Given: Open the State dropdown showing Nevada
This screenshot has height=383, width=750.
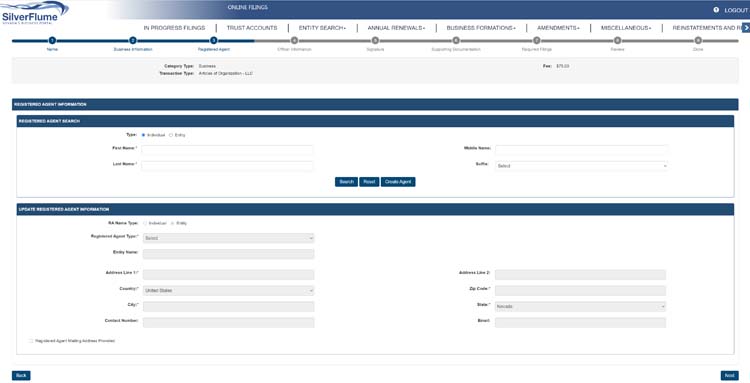Looking at the screenshot, I should point(580,306).
